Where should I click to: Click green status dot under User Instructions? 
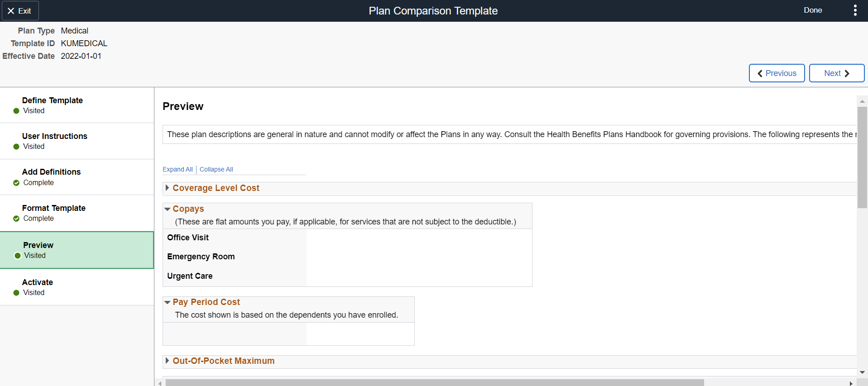coord(16,147)
